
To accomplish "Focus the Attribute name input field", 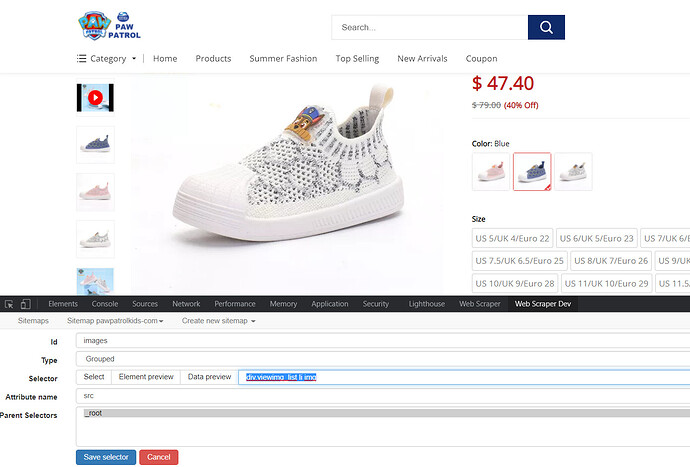I will coord(380,396).
